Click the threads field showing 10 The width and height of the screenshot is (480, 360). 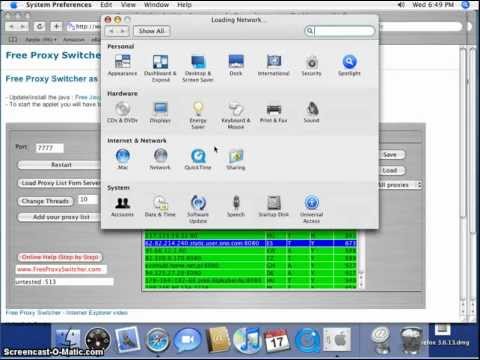[x=88, y=199]
